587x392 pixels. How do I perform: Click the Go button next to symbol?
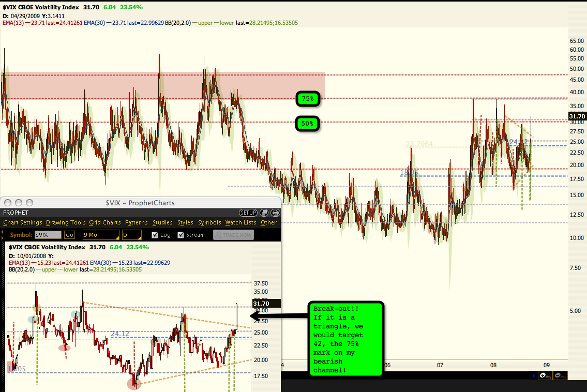click(x=69, y=235)
